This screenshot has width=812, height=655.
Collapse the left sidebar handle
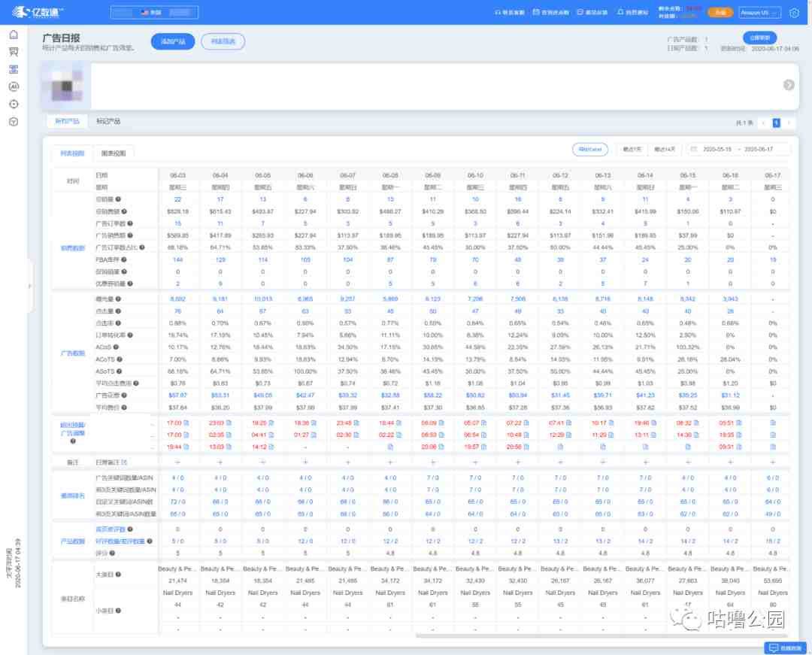tap(30, 285)
